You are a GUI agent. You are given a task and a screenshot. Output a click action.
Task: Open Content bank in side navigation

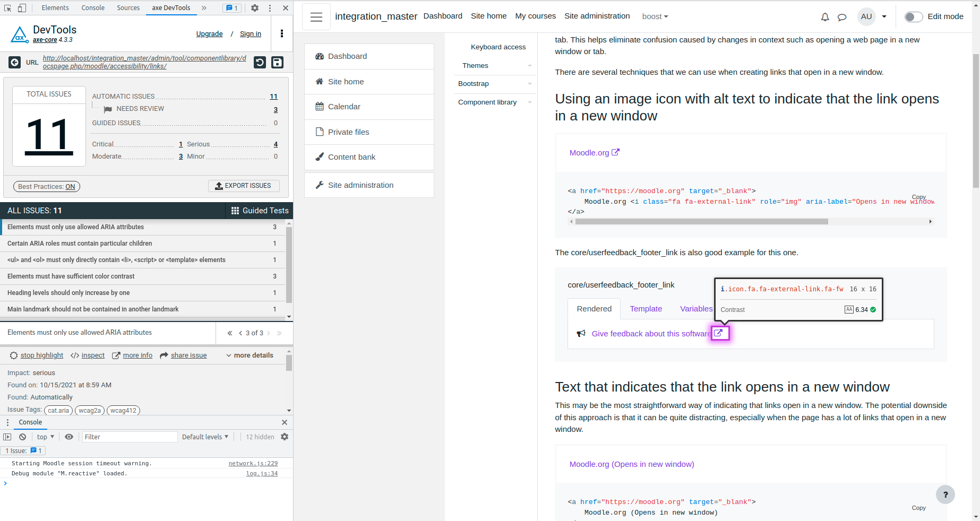click(369, 157)
